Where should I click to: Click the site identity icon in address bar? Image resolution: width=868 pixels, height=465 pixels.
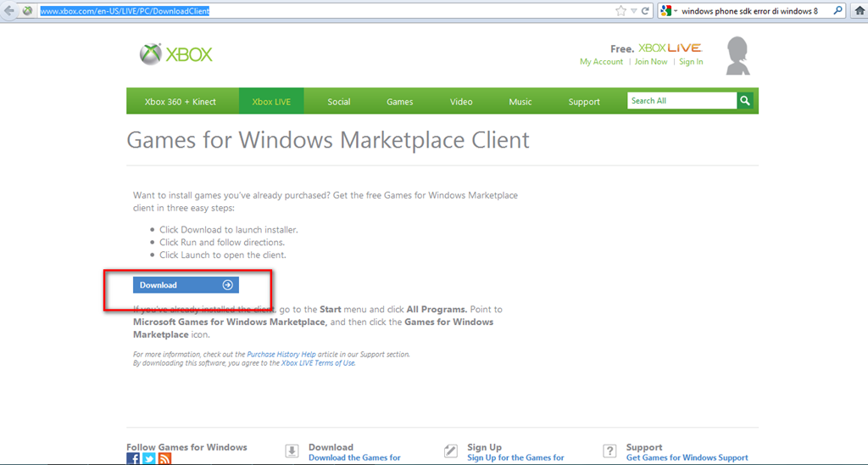pos(27,10)
